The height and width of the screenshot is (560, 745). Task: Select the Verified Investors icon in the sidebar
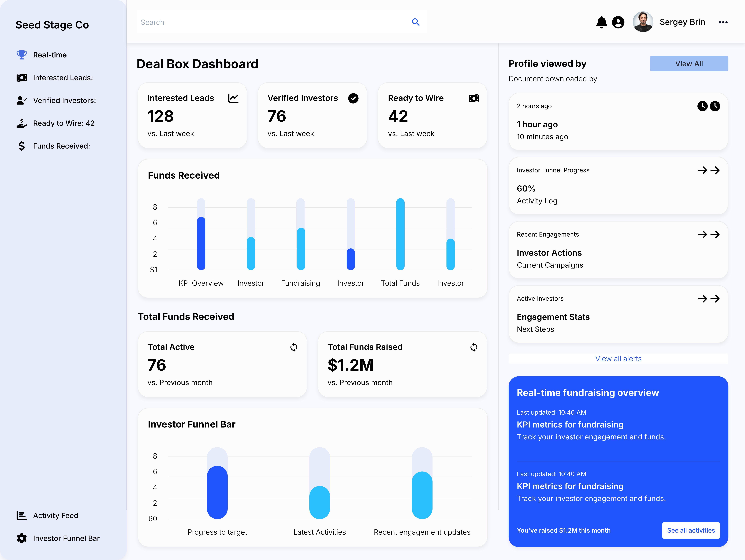22,100
